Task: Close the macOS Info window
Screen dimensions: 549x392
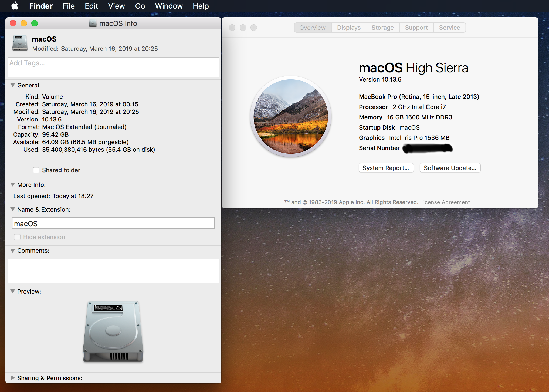Action: (x=13, y=23)
